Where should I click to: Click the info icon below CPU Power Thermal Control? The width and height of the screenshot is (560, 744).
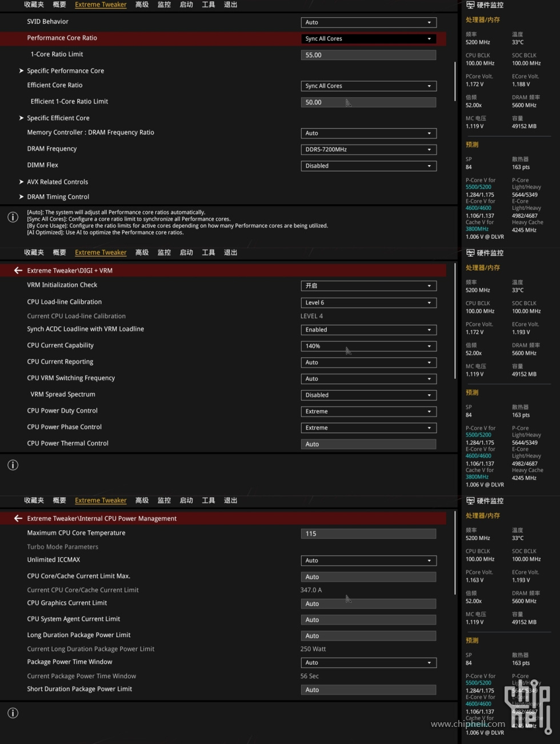[x=13, y=465]
